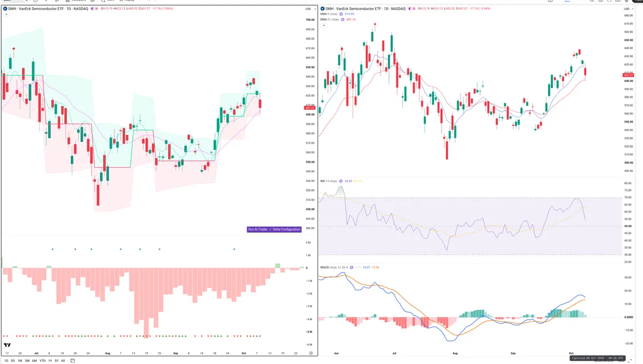Switch to the All time range
Screen dimensions: 643x364
click(x=63, y=361)
